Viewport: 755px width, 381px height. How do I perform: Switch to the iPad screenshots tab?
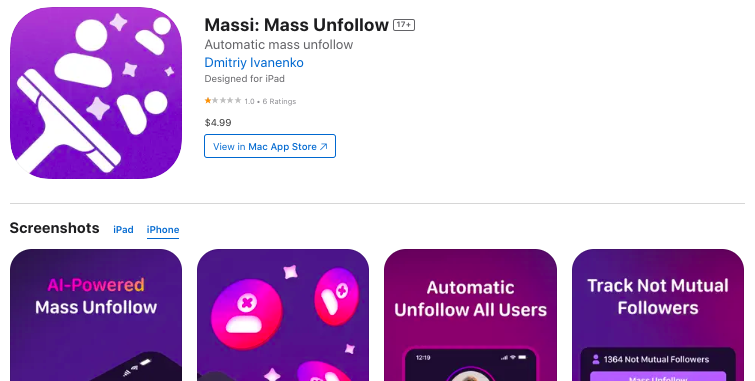[123, 230]
